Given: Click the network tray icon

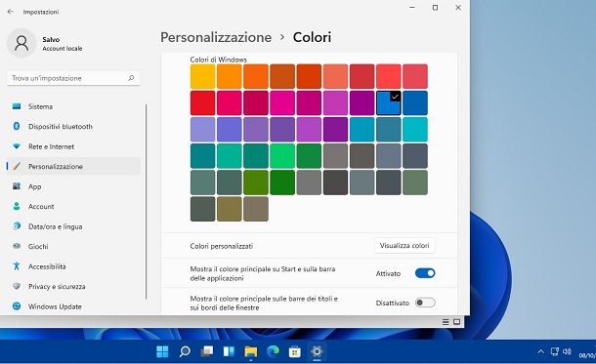Looking at the screenshot, I should [555, 351].
